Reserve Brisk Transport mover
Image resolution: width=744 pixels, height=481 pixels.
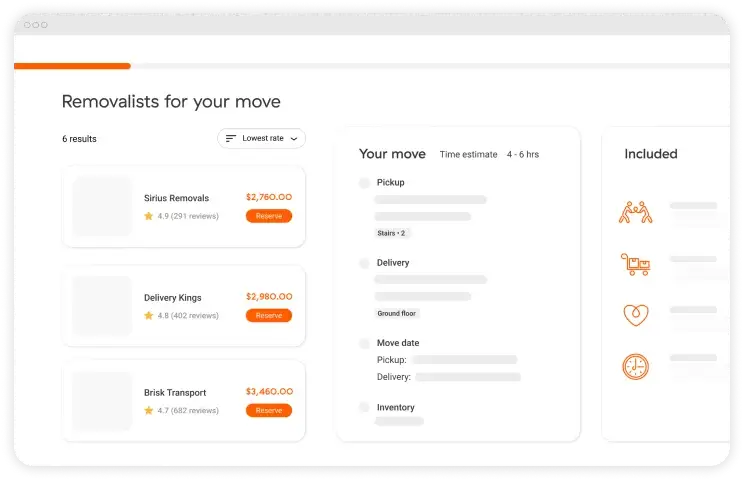[x=269, y=411]
